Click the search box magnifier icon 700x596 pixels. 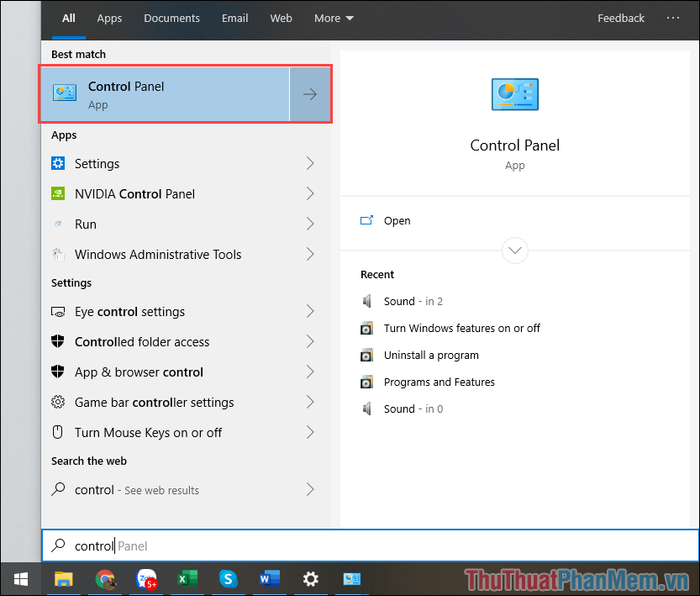coord(58,546)
